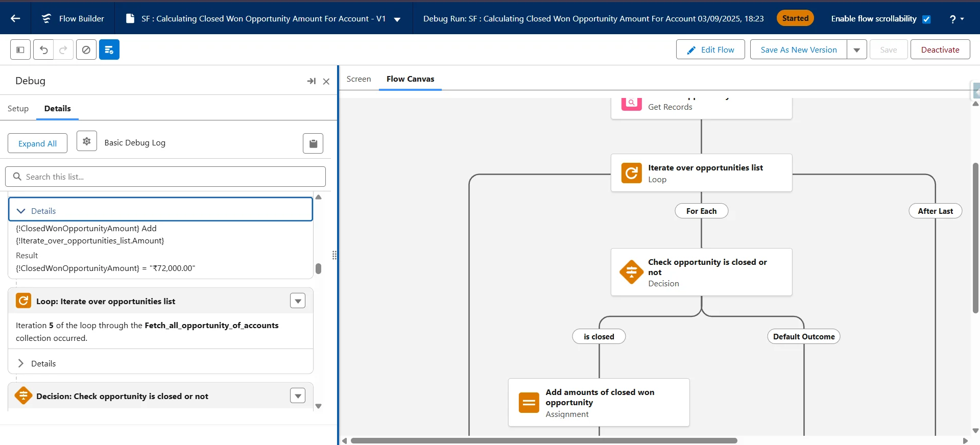Click the For Each connector label
The image size is (980, 445).
tap(701, 211)
